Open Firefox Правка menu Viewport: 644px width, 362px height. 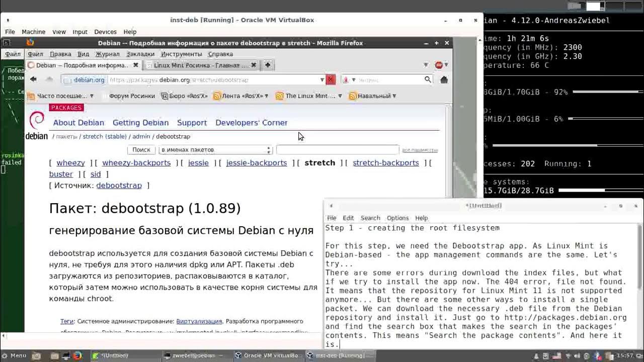(60, 54)
